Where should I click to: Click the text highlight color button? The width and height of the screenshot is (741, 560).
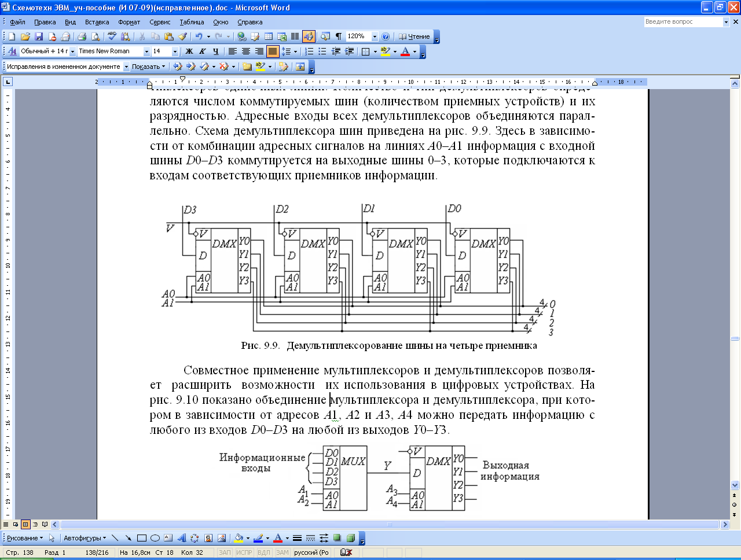coord(385,51)
